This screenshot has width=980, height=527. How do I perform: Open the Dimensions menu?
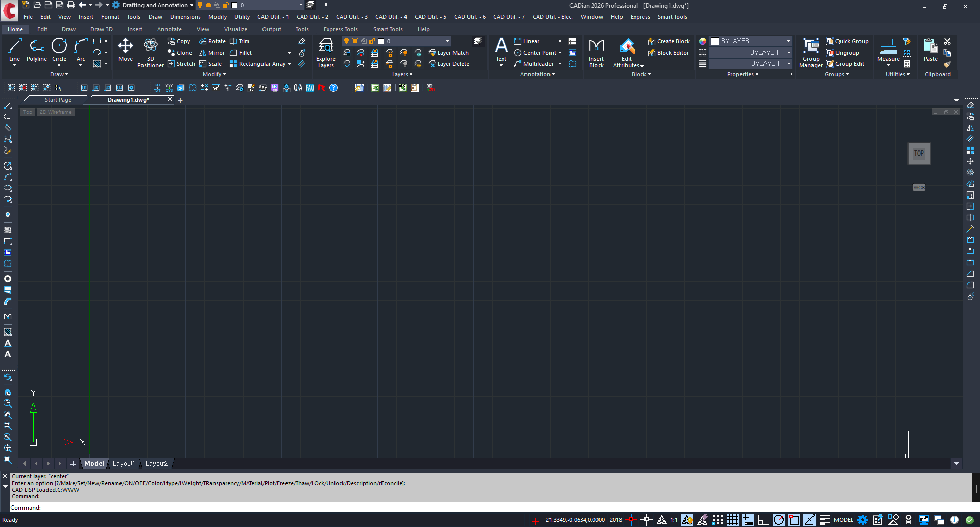(x=185, y=17)
